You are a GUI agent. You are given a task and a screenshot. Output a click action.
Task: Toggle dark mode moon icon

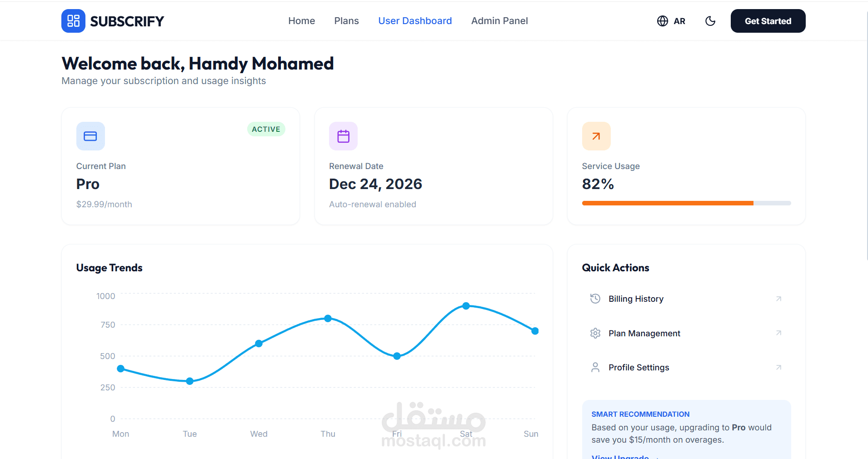710,21
